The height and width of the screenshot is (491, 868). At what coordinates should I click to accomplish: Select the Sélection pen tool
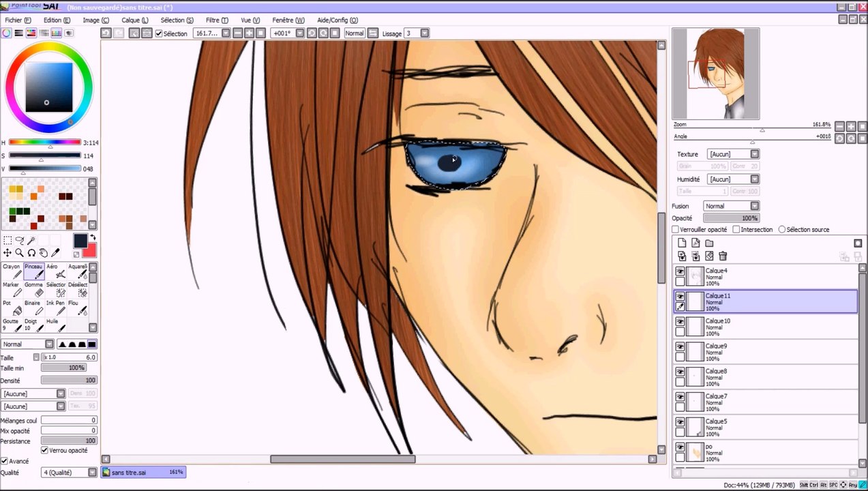pyautogui.click(x=56, y=289)
